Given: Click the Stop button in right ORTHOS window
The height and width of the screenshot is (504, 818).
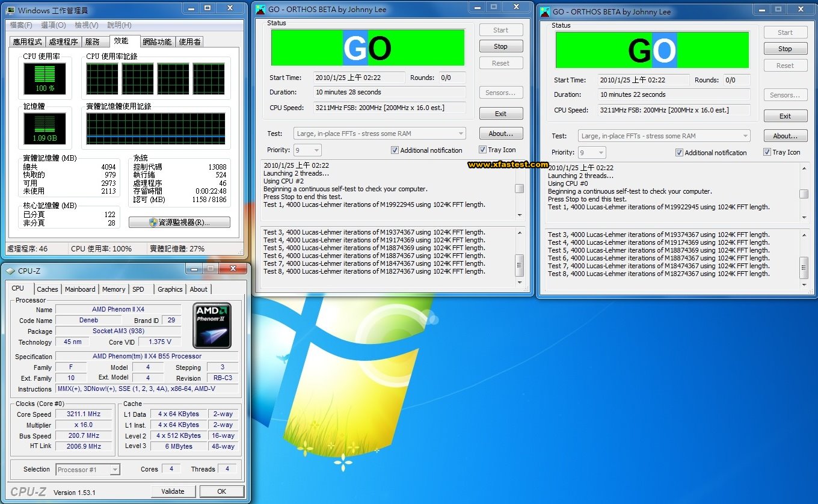Looking at the screenshot, I should pos(786,49).
